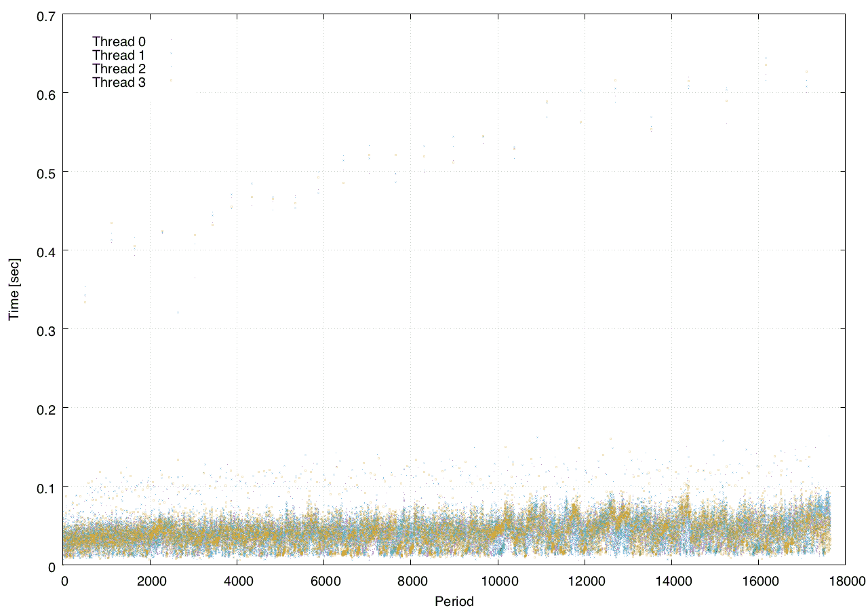
Task: Click the 8000 x-axis tick label
Action: [411, 581]
